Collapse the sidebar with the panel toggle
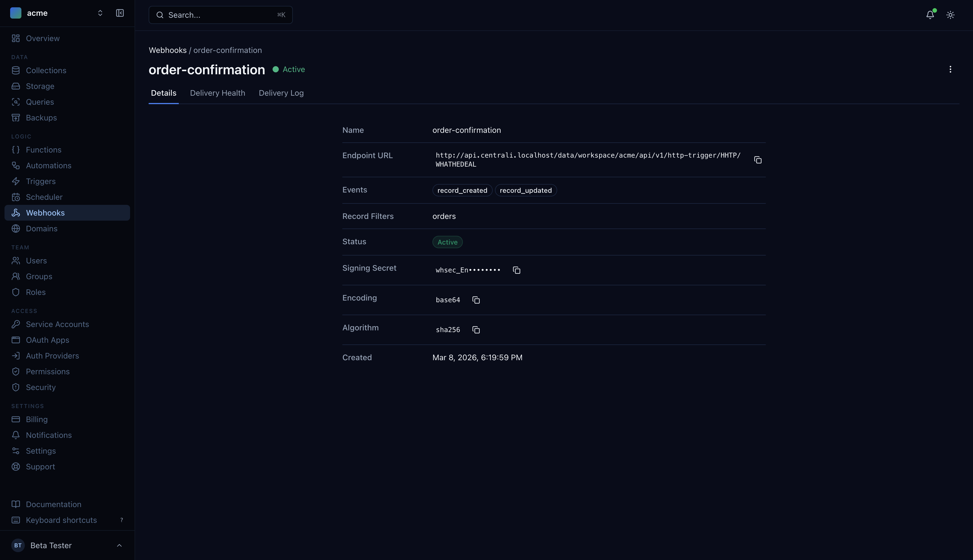 click(x=119, y=13)
